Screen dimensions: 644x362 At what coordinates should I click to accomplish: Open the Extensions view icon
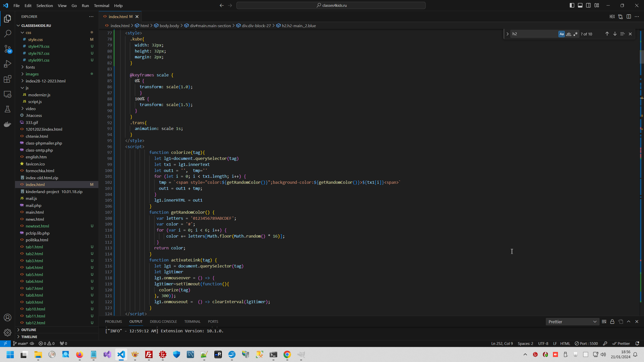(x=8, y=79)
